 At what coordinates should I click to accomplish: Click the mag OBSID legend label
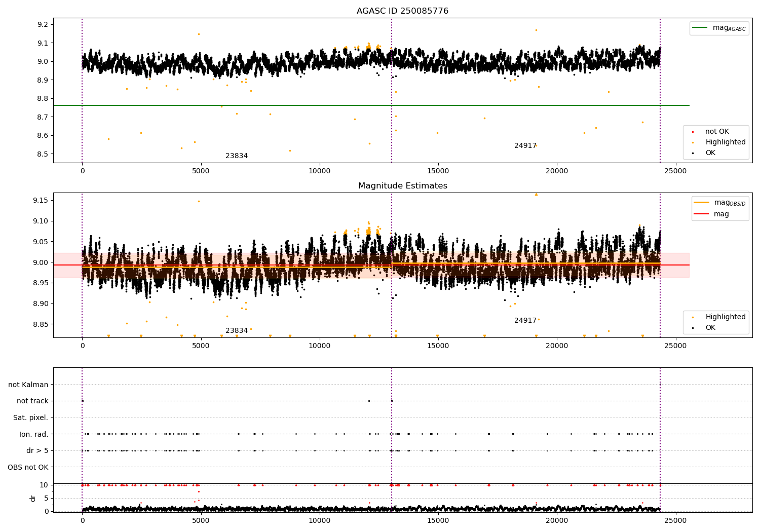730,203
